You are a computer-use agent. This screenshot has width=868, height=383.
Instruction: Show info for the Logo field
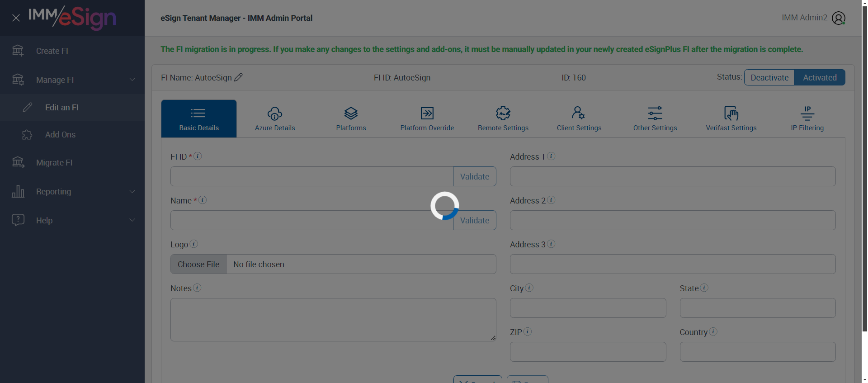(x=194, y=244)
